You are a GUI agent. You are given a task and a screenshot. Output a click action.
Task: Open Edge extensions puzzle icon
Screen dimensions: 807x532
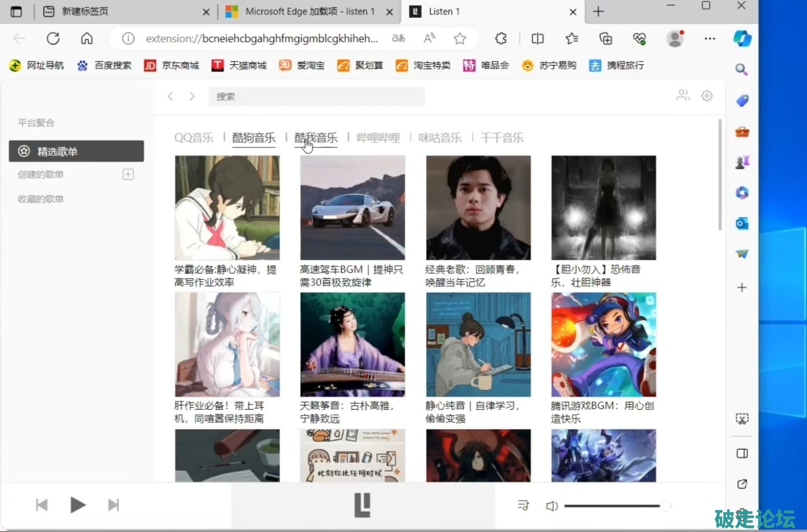coord(501,39)
